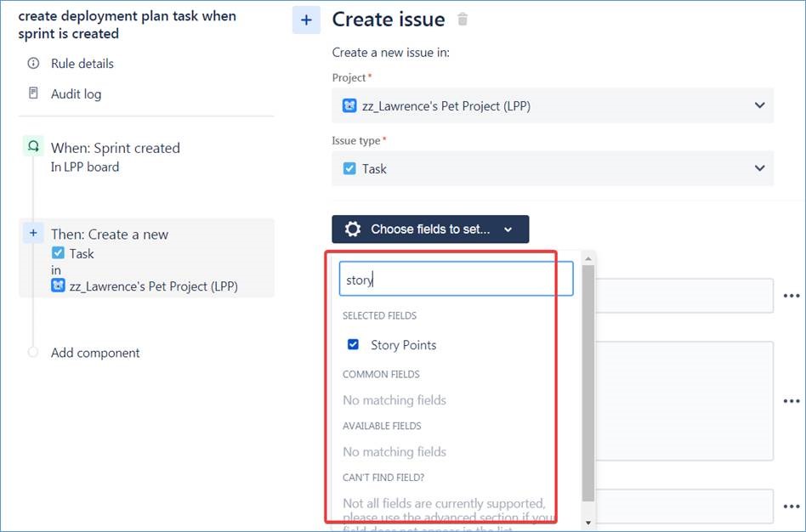Select the Then: Create a new Task action
This screenshot has width=806, height=532.
tap(146, 258)
